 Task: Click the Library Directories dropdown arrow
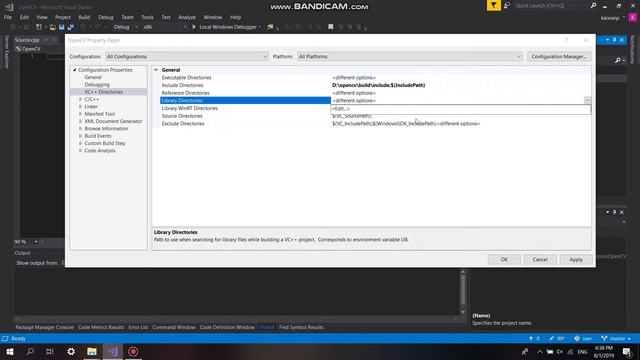click(587, 100)
